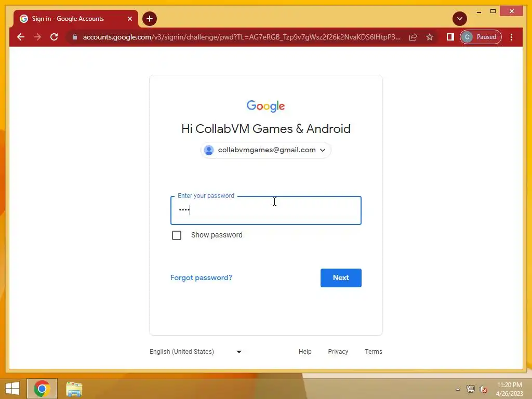
Task: Open the Windows Start button
Action: 12,389
